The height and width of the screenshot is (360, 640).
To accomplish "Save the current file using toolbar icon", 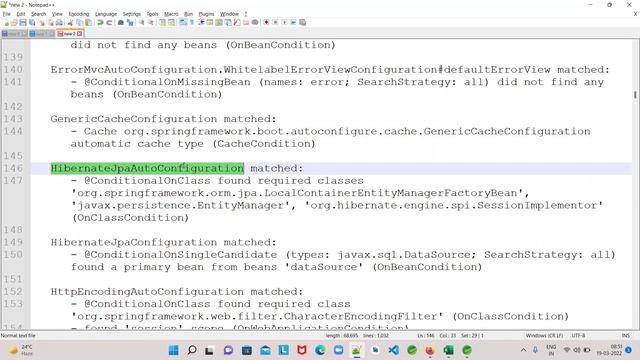I will point(23,22).
